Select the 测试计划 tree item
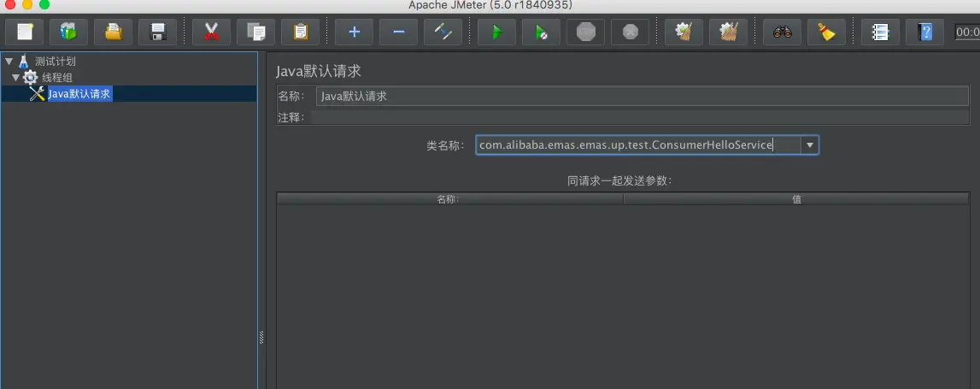The image size is (980, 389). (x=56, y=62)
